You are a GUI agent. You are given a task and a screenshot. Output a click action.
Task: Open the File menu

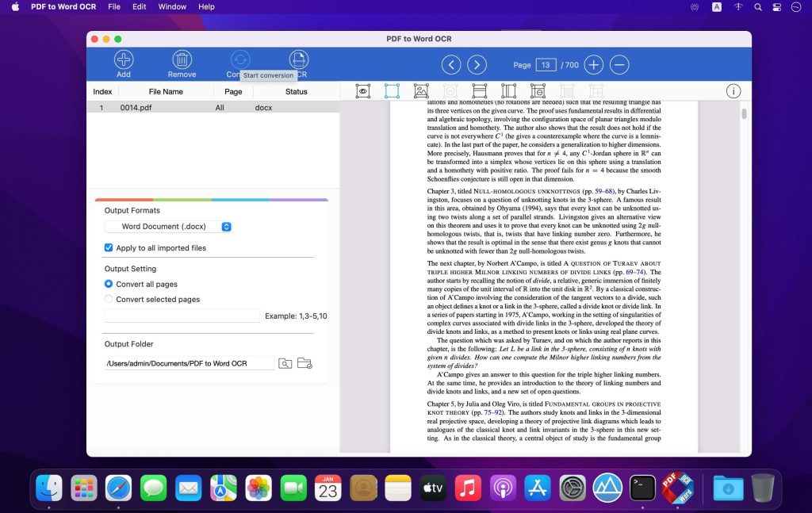pos(114,6)
